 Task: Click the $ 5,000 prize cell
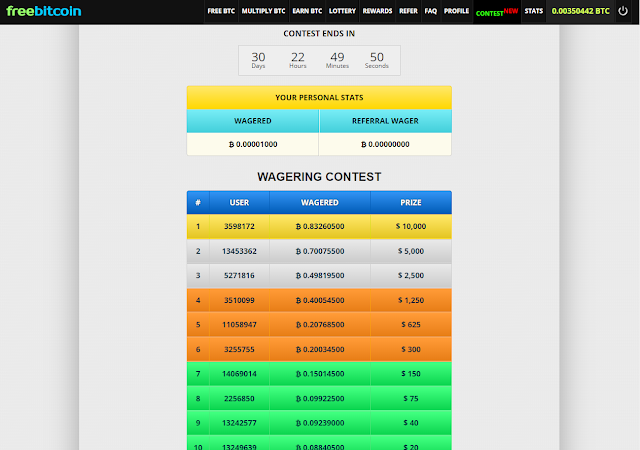pyautogui.click(x=411, y=251)
